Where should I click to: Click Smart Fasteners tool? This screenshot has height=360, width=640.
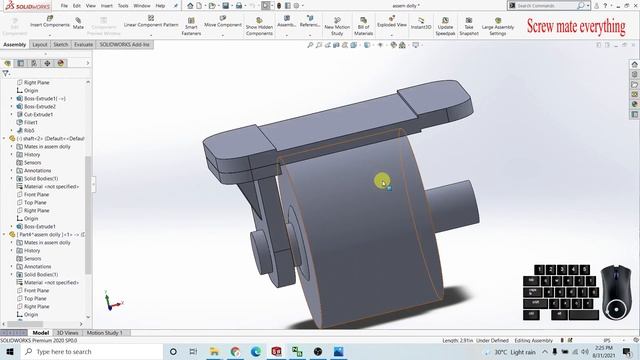point(191,27)
